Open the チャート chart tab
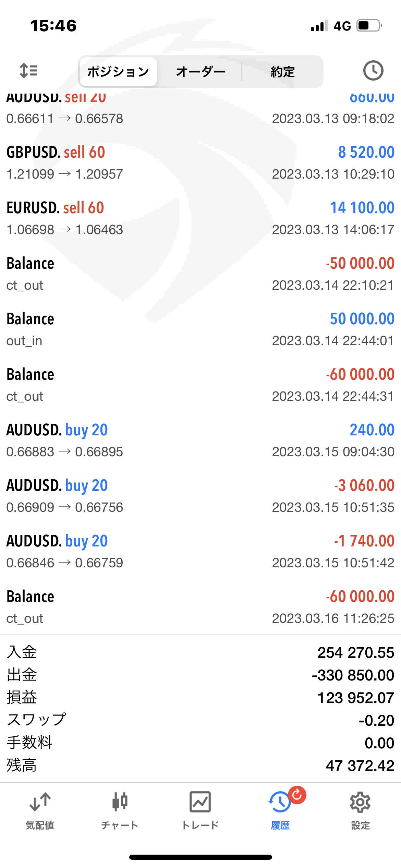Viewport: 401px width, 868px height. coord(120,810)
